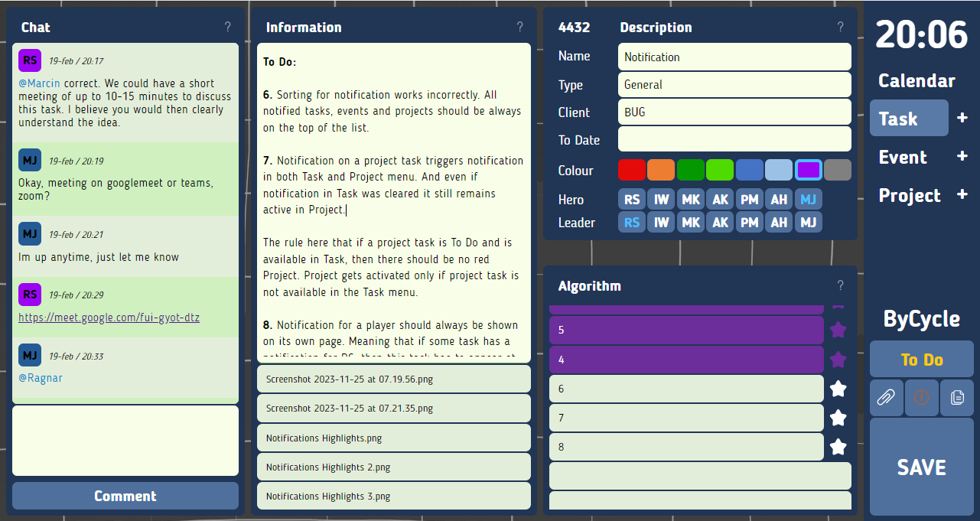Viewport: 980px width, 521px height.
Task: Click the exclamation alert icon
Action: (x=922, y=398)
